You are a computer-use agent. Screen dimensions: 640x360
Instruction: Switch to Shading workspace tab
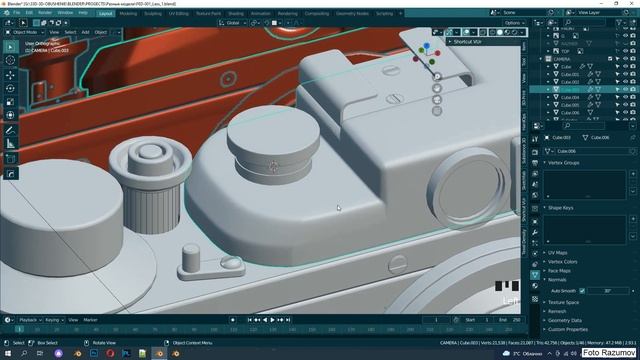[236, 13]
